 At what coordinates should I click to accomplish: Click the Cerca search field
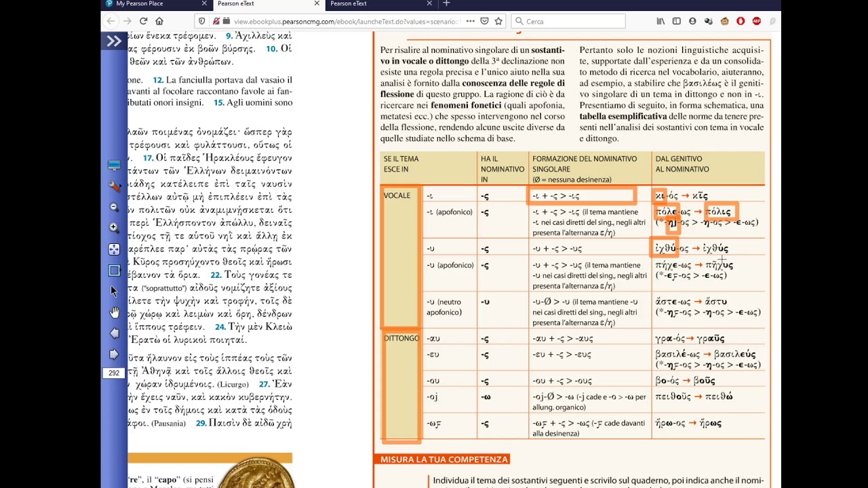(568, 21)
